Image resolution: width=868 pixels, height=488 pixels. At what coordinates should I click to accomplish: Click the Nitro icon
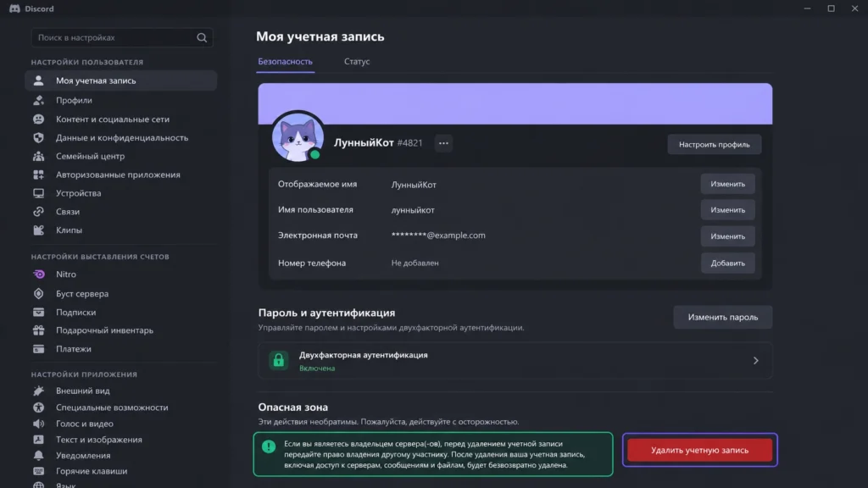(38, 274)
